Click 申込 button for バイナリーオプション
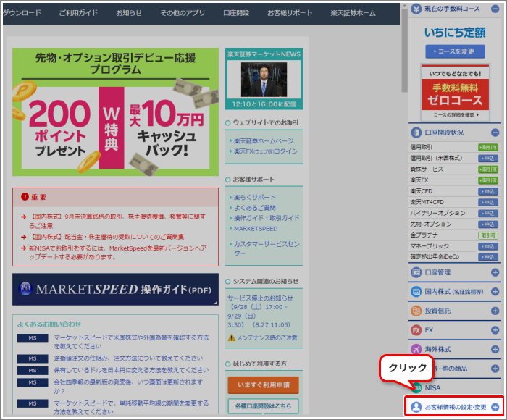Image resolution: width=507 pixels, height=420 pixels. [487, 214]
